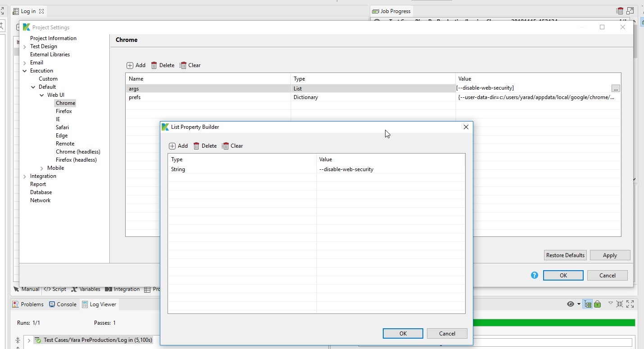
Task: Toggle the green scroll lock icon
Action: [597, 304]
